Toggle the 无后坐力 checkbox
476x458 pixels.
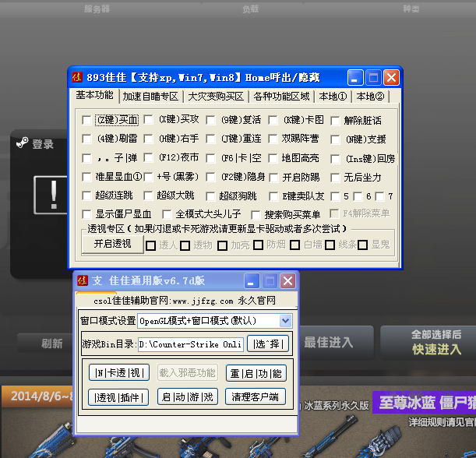pos(336,177)
